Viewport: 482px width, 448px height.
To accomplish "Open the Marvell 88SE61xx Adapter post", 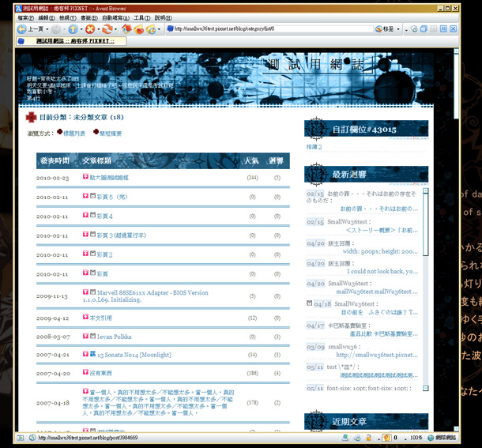I will 145,296.
